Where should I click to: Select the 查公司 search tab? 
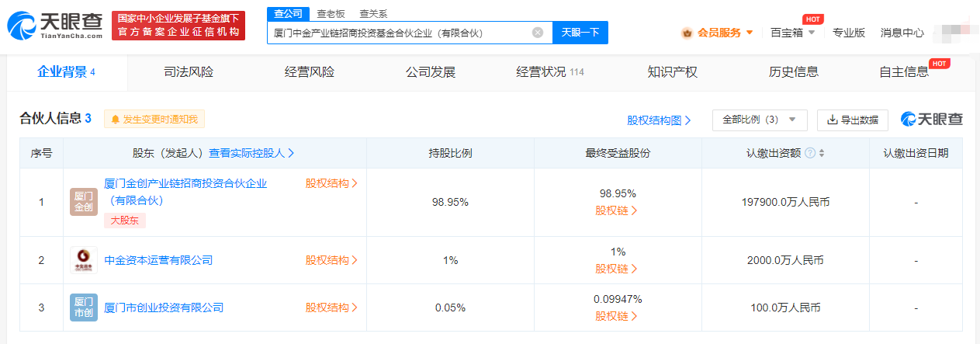click(289, 14)
